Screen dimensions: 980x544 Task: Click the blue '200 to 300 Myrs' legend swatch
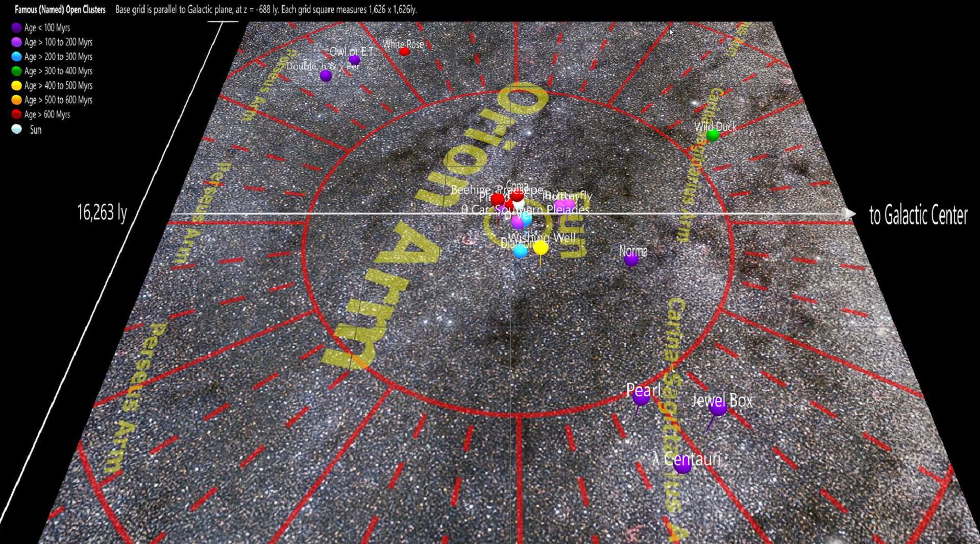16,57
